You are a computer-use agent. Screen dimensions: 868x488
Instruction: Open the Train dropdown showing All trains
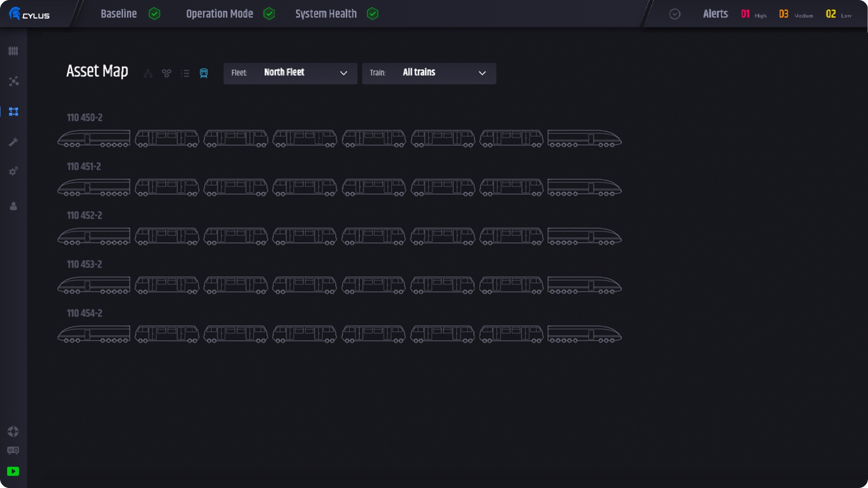[429, 73]
